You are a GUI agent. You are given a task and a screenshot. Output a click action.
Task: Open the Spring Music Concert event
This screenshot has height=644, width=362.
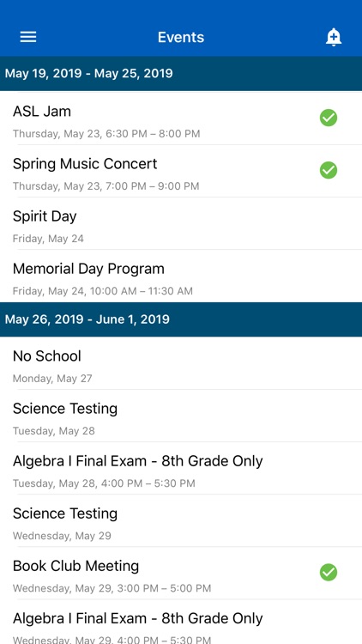pos(181,171)
